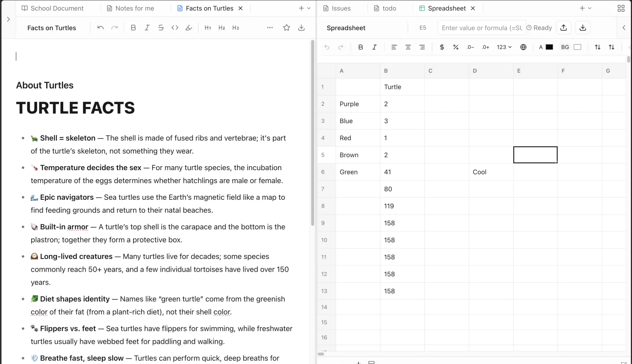Viewport: 632px width, 364px height.
Task: Redo in the Facts on Turtles editor
Action: click(115, 28)
